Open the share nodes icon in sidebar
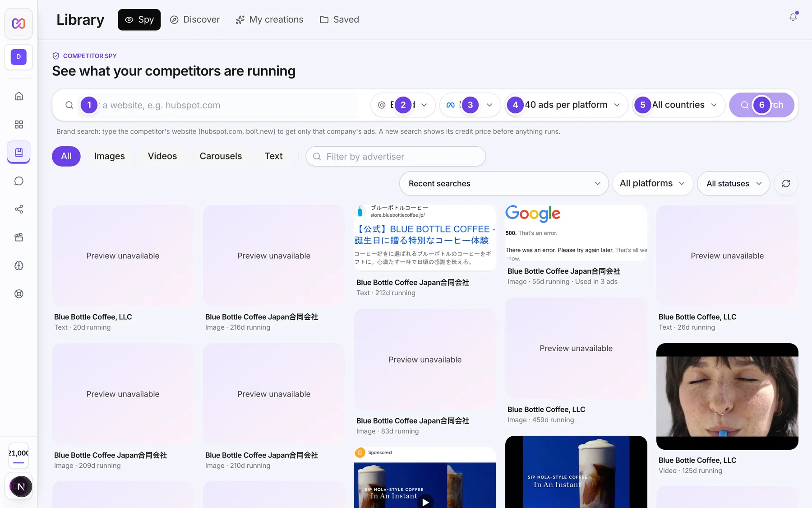Viewport: 812px width, 508px height. pos(18,209)
